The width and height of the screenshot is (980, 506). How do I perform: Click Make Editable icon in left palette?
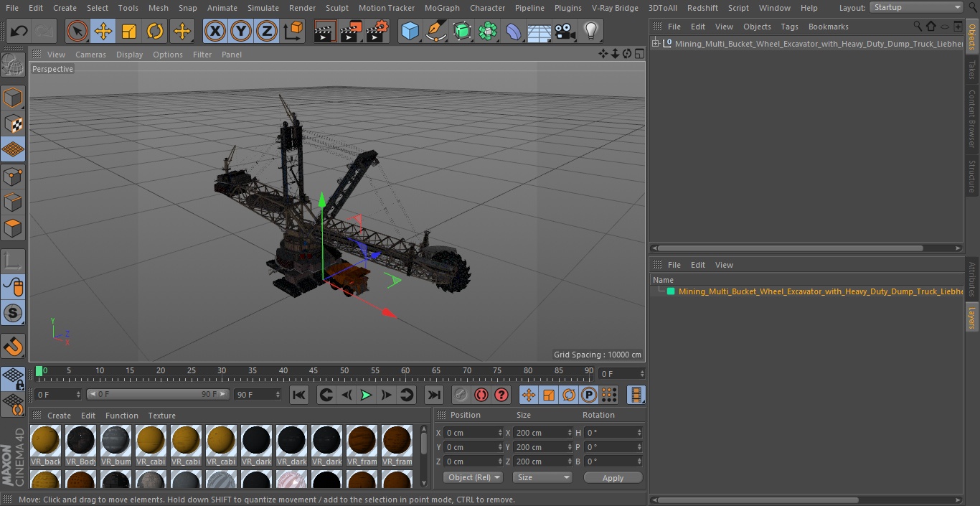13,66
